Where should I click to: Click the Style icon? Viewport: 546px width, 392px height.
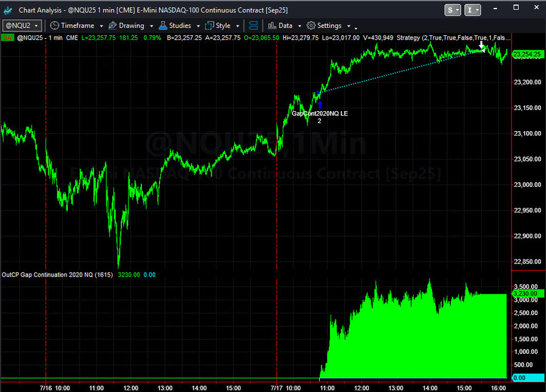point(209,25)
